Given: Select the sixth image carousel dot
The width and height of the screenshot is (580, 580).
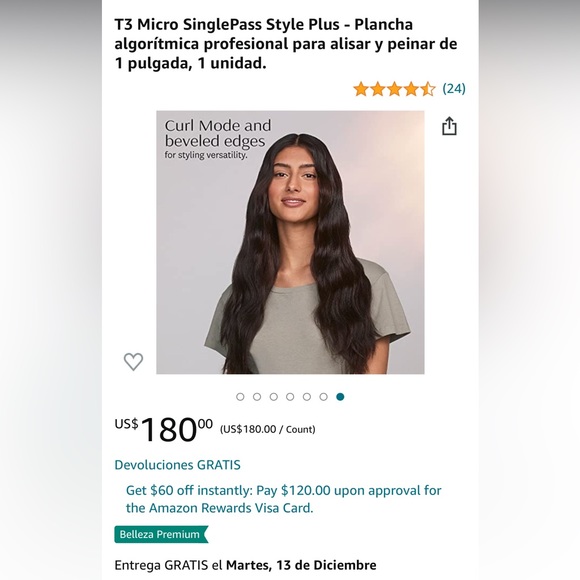Looking at the screenshot, I should tap(323, 397).
